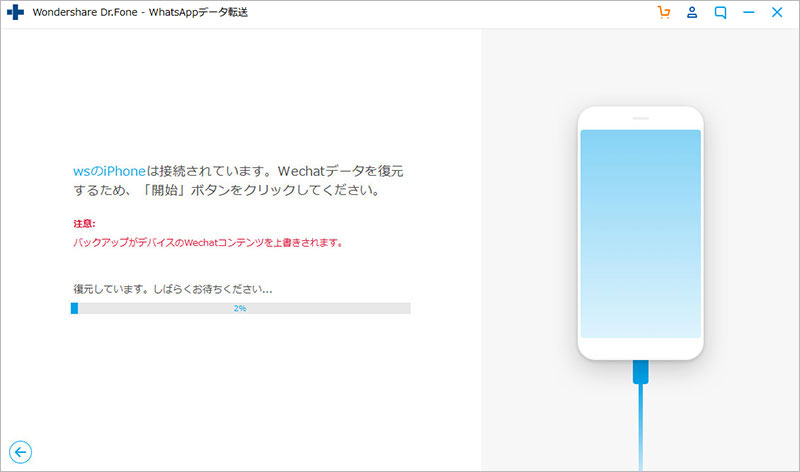The width and height of the screenshot is (800, 472).
Task: Click the Dr.Fone logo icon
Action: 15,12
